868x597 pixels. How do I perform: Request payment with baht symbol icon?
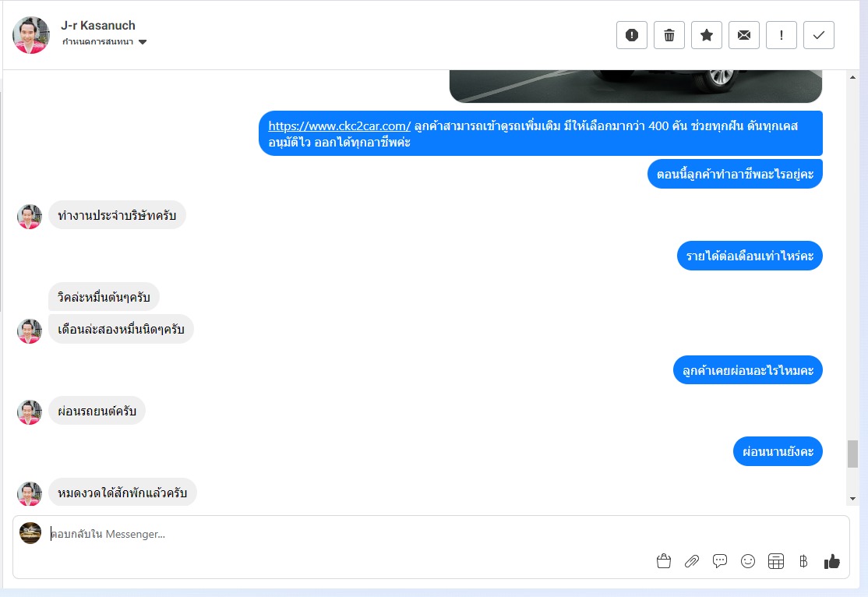pos(803,562)
